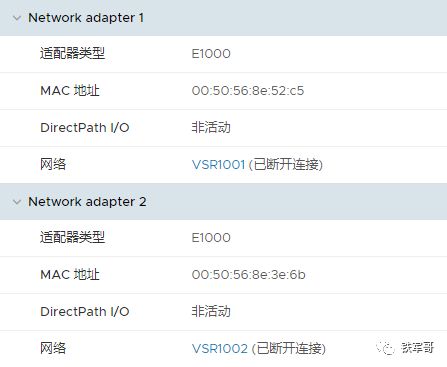Screen dimensions: 447x367
Task: Click 已断开连接 text beside VSR1001
Action: tap(286, 165)
